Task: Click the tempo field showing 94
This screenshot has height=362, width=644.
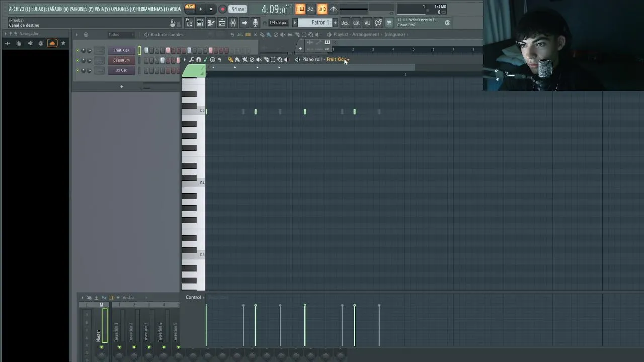Action: [x=237, y=9]
